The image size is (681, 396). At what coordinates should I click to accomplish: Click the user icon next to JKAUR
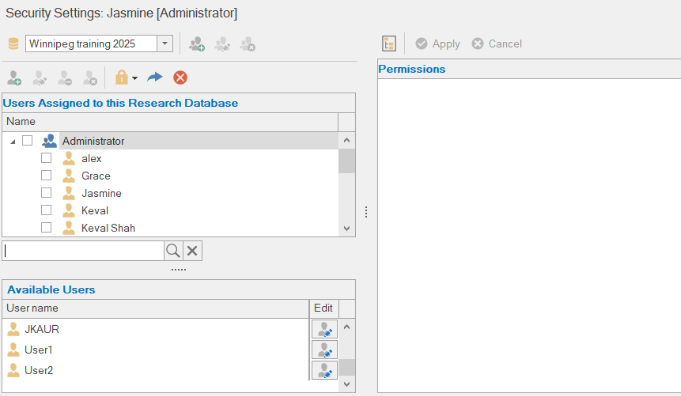click(x=13, y=329)
